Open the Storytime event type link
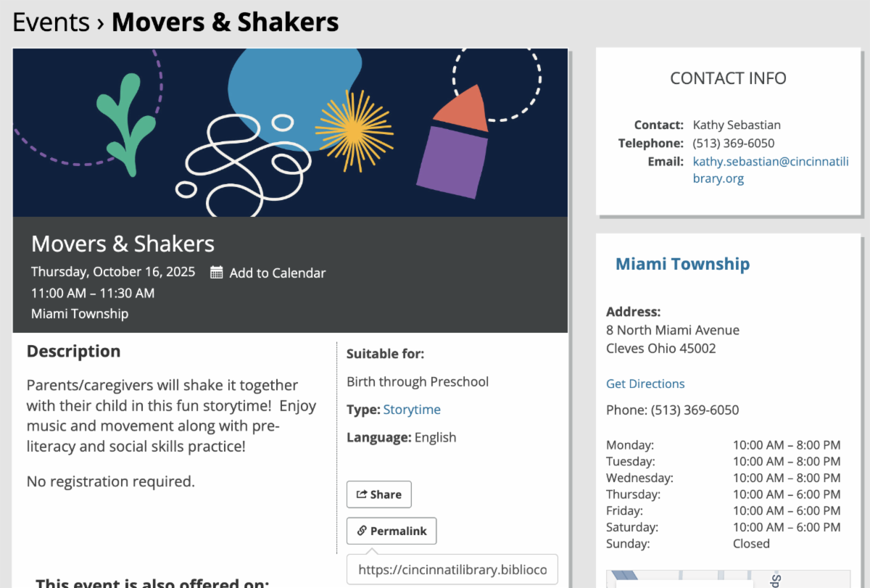The width and height of the screenshot is (870, 588). point(412,410)
